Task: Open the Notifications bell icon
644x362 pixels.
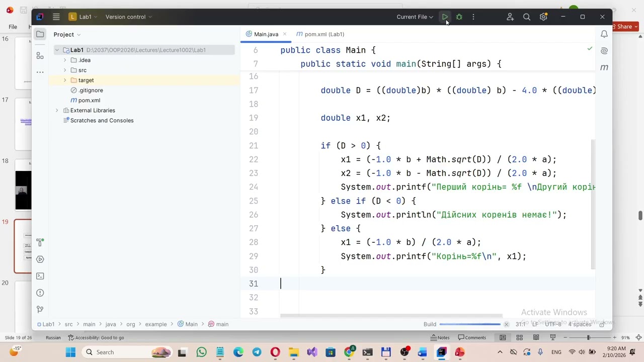Action: pyautogui.click(x=604, y=34)
